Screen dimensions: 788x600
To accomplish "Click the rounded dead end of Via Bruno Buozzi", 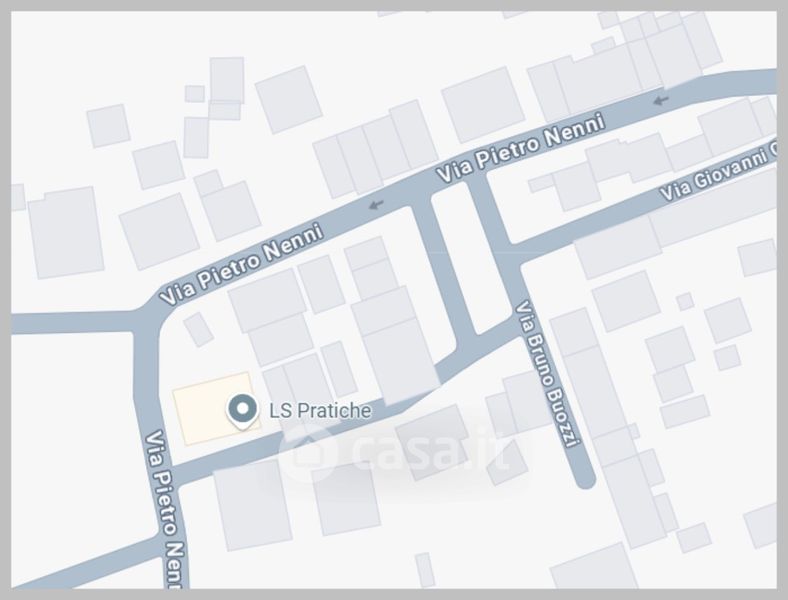I will 585,478.
